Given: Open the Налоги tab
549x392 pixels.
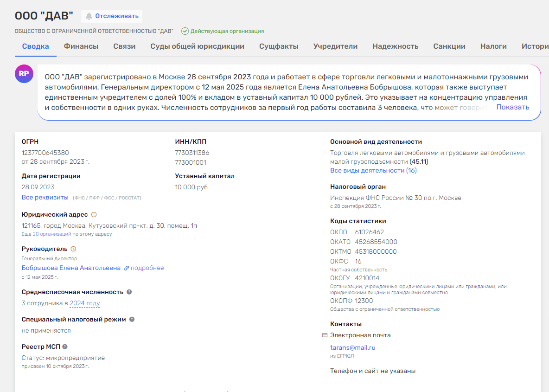Looking at the screenshot, I should pyautogui.click(x=493, y=46).
